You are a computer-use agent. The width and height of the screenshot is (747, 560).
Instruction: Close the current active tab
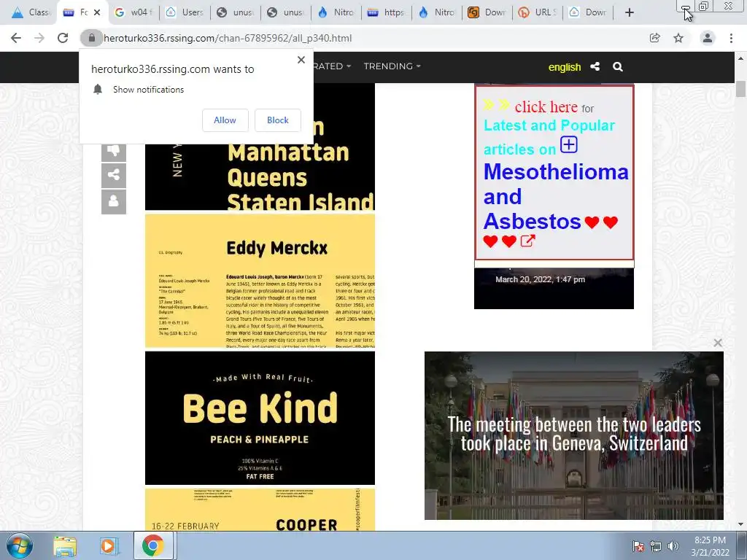point(97,12)
